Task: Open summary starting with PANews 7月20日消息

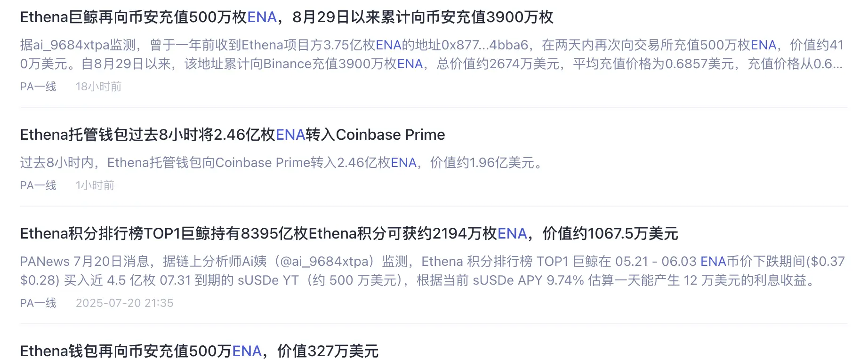Action: coord(433,271)
